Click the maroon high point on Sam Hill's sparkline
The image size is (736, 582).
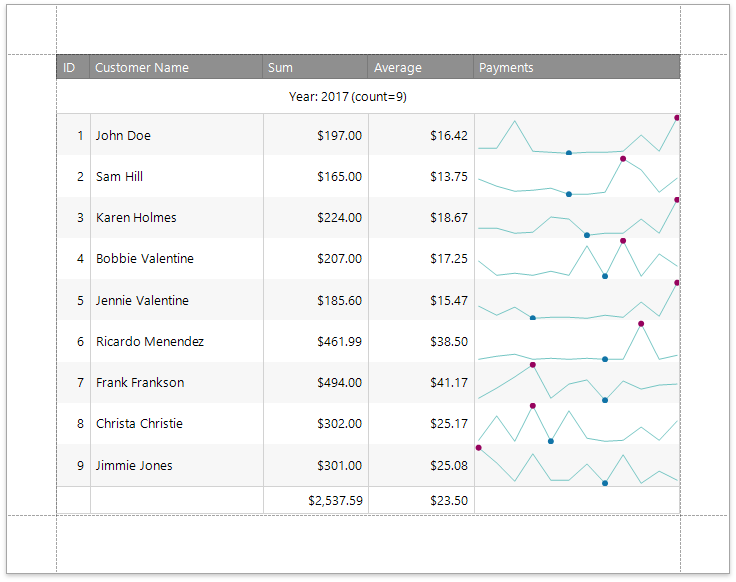pos(622,158)
